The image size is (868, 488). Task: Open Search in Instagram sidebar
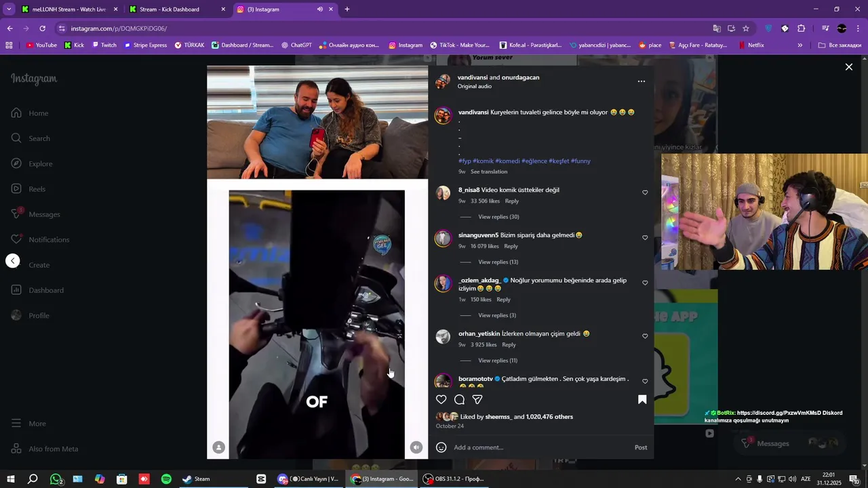[31, 138]
